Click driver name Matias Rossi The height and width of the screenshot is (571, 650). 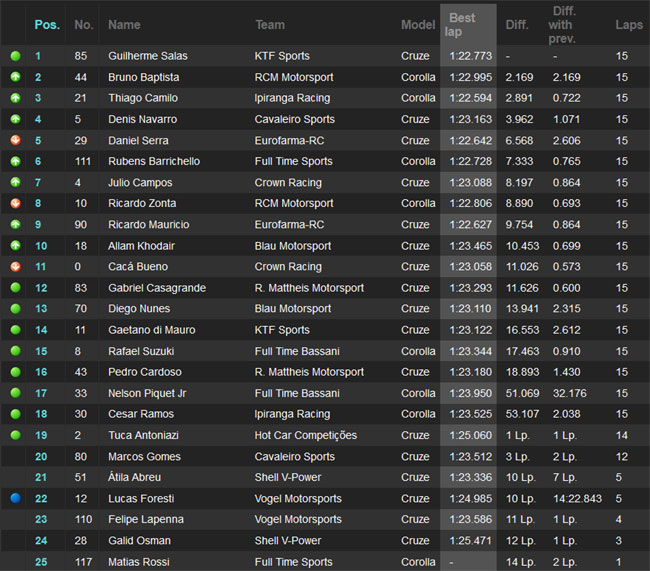pyautogui.click(x=138, y=562)
